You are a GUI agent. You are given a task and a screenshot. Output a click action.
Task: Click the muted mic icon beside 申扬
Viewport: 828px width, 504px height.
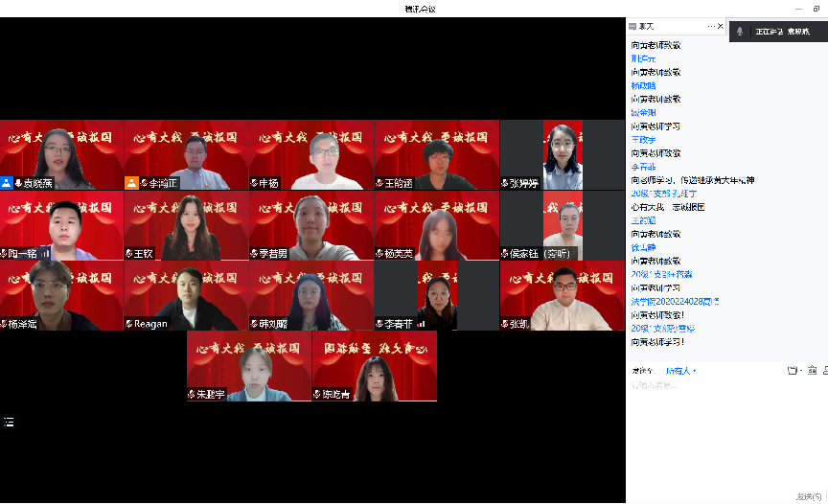pos(255,183)
